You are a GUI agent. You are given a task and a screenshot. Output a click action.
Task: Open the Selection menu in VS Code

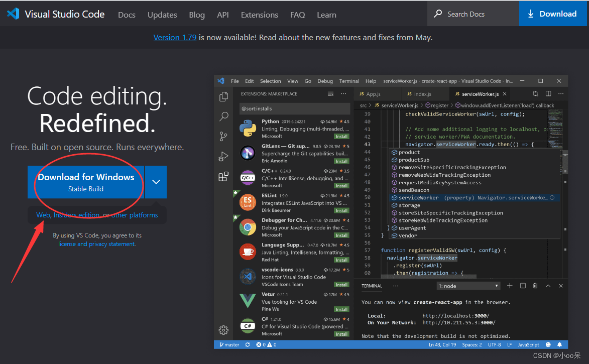click(271, 81)
